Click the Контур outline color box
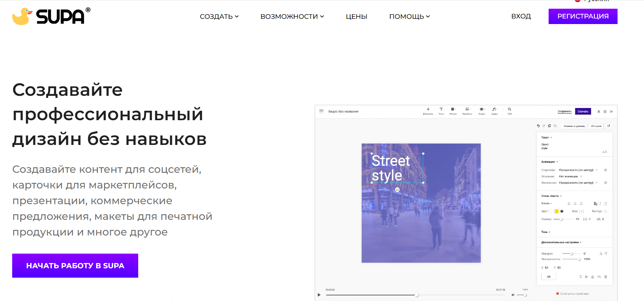The height and width of the screenshot is (301, 644). pyautogui.click(x=606, y=211)
